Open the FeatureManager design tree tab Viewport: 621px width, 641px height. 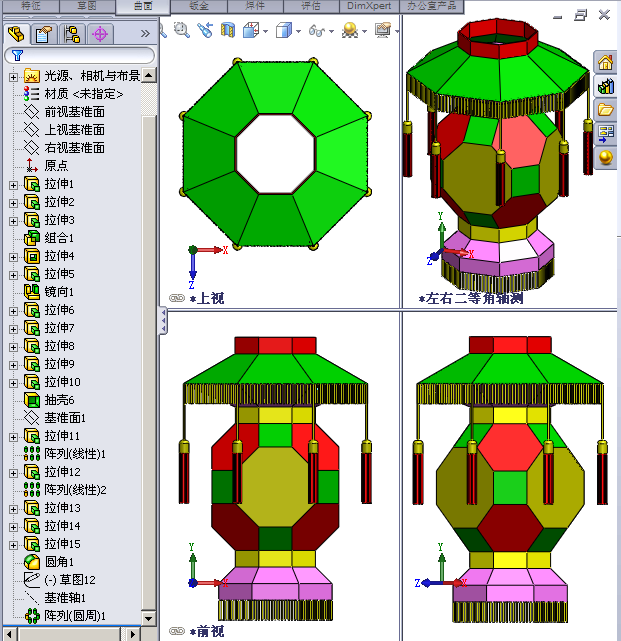(17, 34)
